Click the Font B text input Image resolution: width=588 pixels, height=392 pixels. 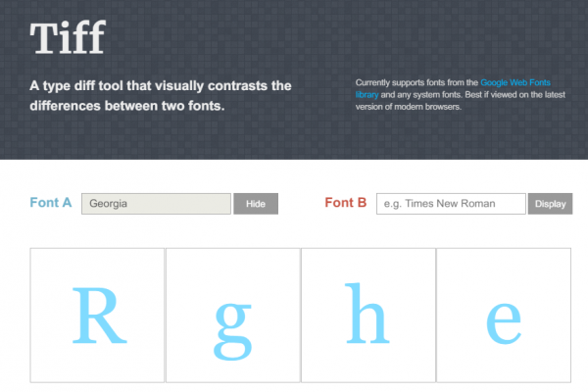pos(451,204)
